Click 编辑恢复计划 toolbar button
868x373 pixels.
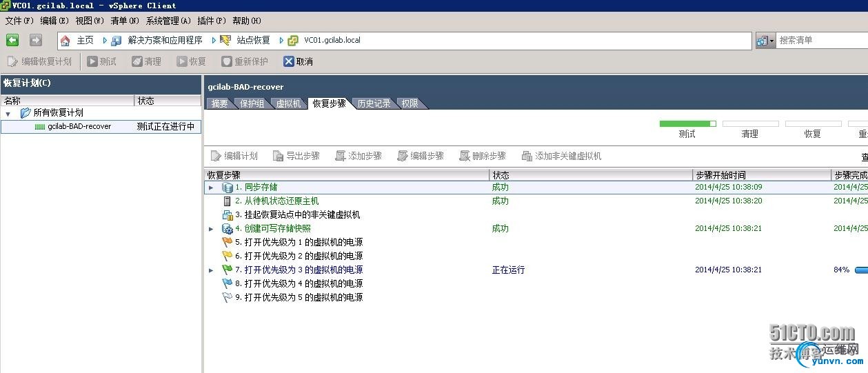coord(39,61)
